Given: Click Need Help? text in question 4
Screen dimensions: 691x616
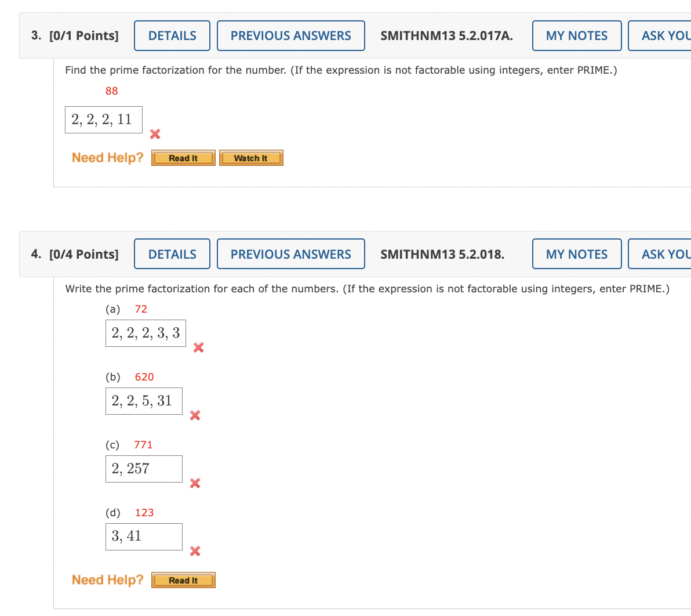Looking at the screenshot, I should pyautogui.click(x=107, y=580).
